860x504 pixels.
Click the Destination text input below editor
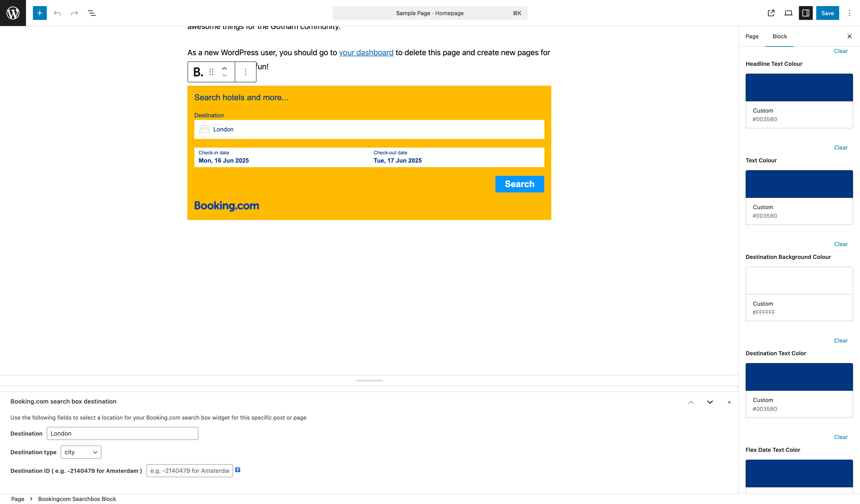[x=123, y=433]
